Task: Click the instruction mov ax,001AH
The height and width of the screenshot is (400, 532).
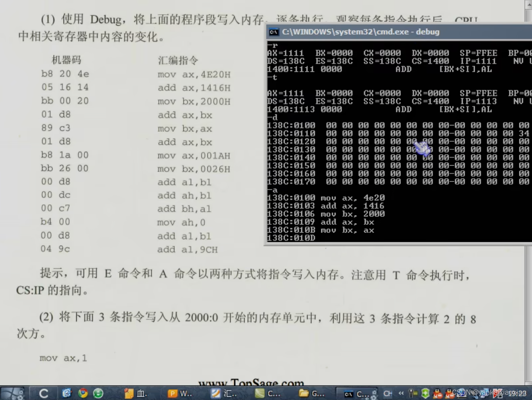Action: click(194, 156)
